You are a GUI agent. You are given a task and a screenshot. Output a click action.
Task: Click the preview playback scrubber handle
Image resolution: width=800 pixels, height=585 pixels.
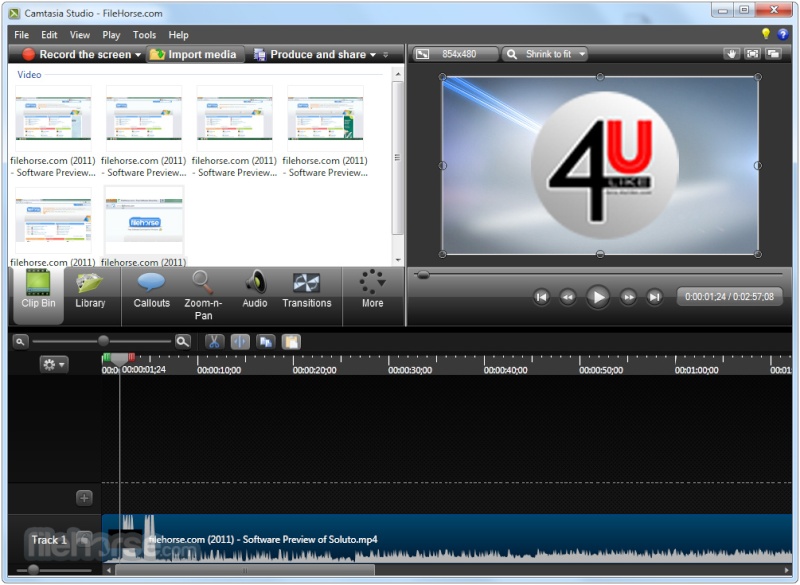point(422,275)
